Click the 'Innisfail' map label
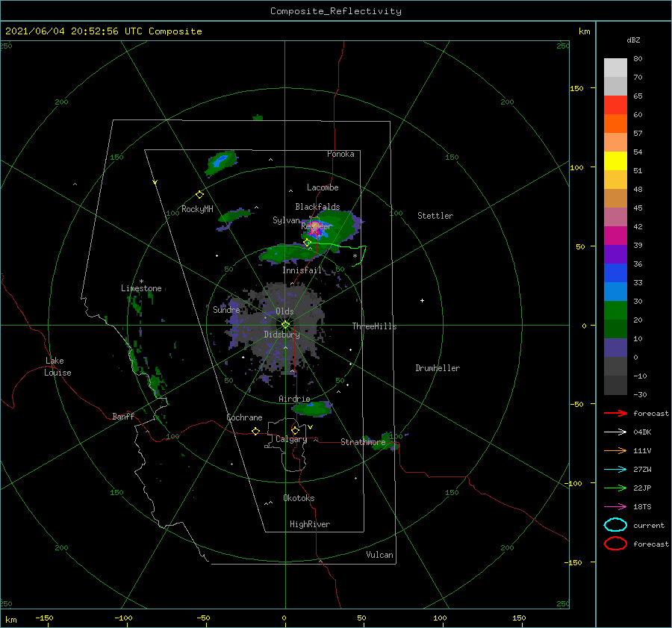The height and width of the screenshot is (628, 672). click(x=302, y=270)
